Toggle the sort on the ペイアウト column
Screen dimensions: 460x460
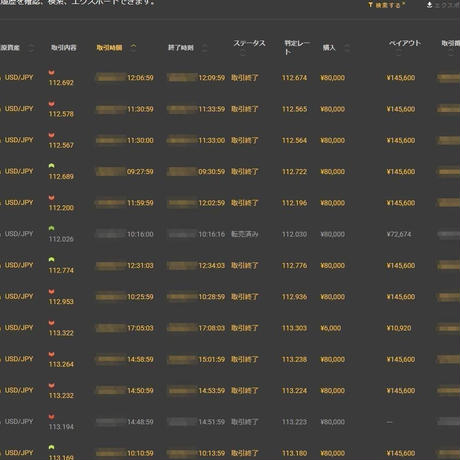pos(399,53)
